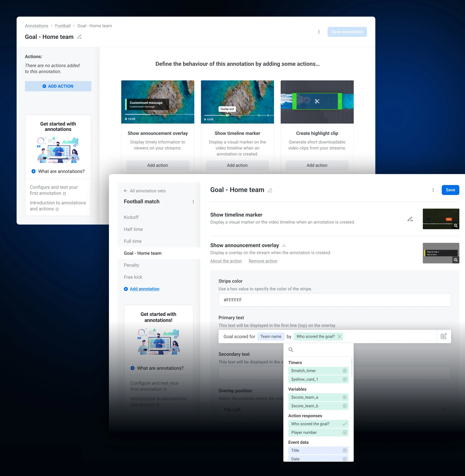The height and width of the screenshot is (476, 465).
Task: Remove the Who scored the goal? tag
Action: (x=339, y=336)
